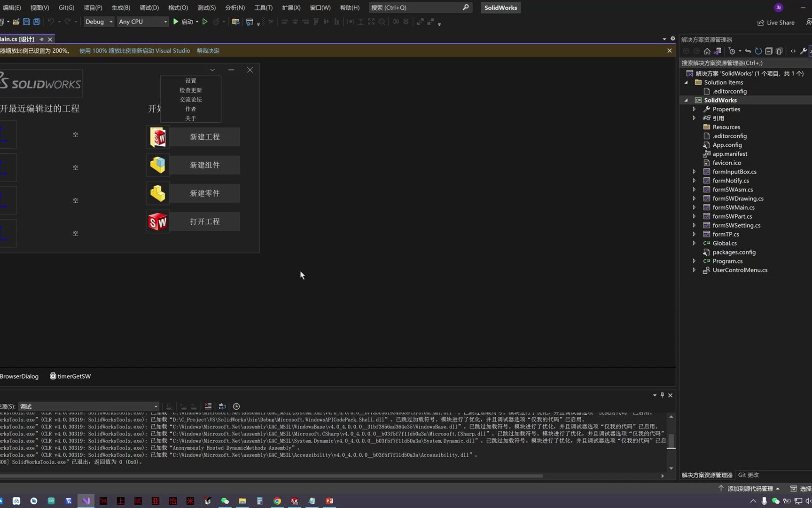Select formSWSetting.cs in Solution Explorer
This screenshot has height=508, width=812.
736,225
